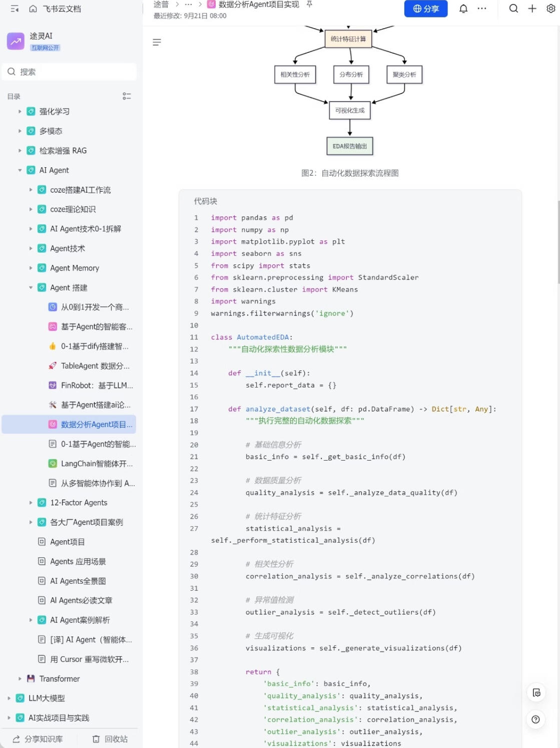Click 可视化生成 flowchart box

tap(350, 110)
